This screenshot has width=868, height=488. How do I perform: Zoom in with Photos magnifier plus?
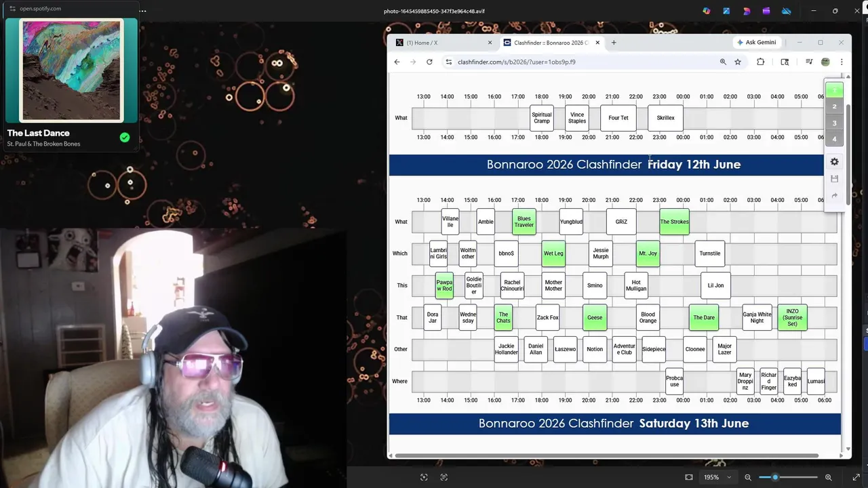829,477
